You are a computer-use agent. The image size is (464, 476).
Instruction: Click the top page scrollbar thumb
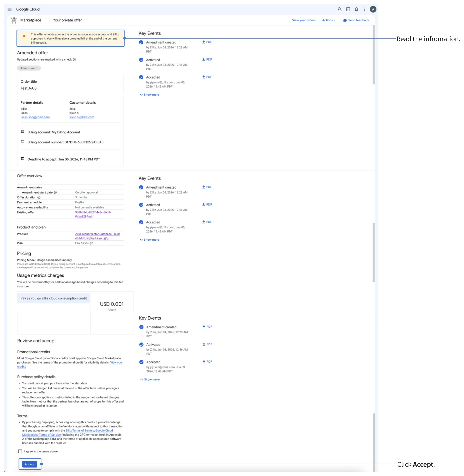pos(373,55)
